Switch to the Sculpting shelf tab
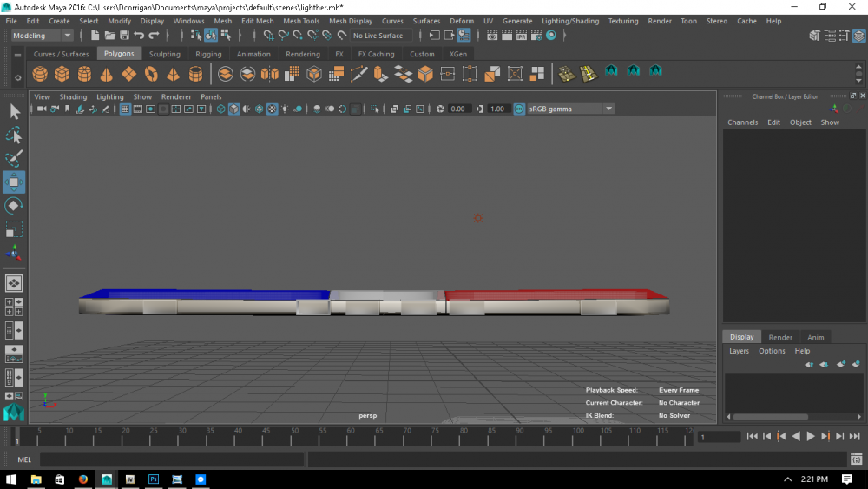This screenshot has width=868, height=489. [164, 54]
